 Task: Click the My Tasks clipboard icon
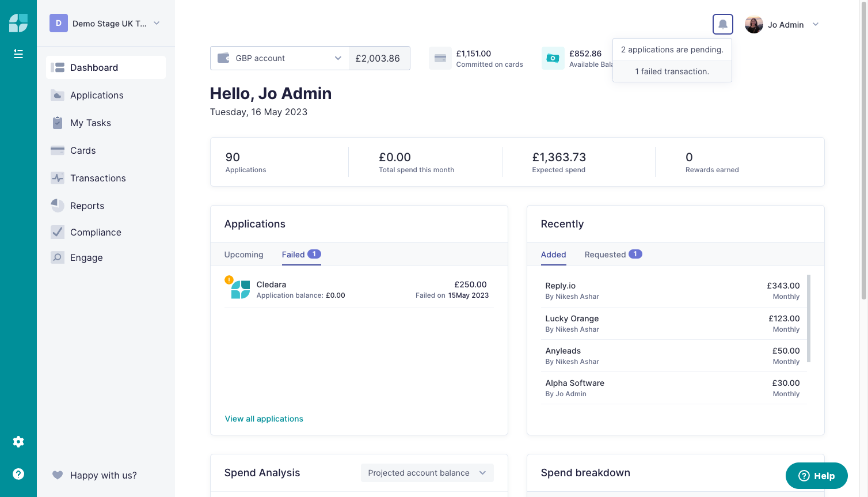pyautogui.click(x=58, y=123)
